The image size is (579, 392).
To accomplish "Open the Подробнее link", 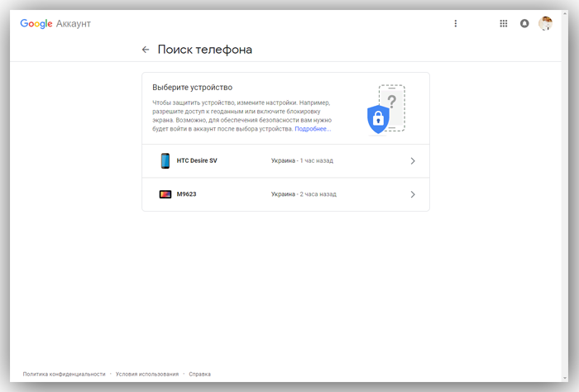I will click(x=313, y=129).
